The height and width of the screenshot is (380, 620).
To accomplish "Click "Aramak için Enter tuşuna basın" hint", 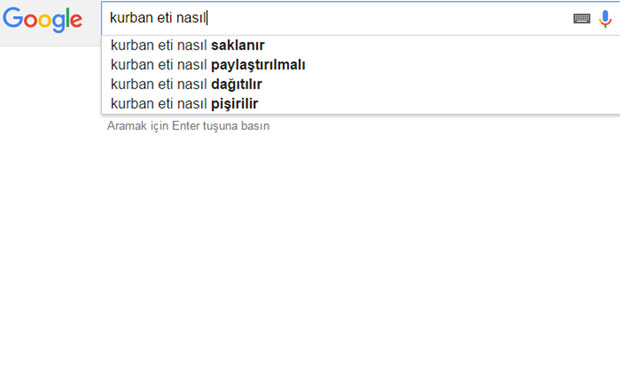I will point(188,126).
